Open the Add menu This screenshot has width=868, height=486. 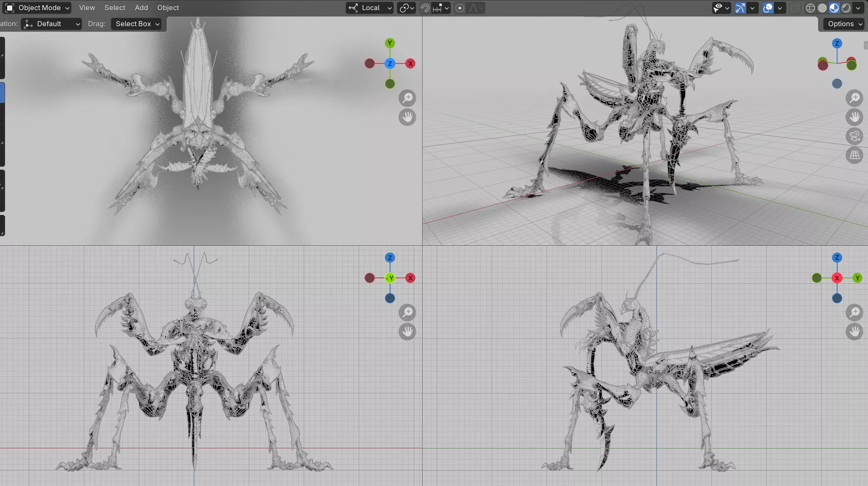point(141,8)
